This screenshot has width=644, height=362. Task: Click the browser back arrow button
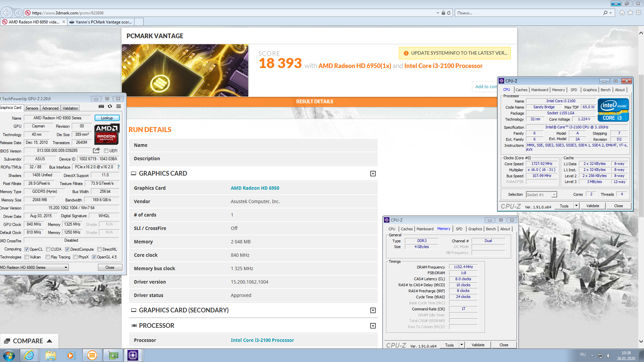(7, 13)
